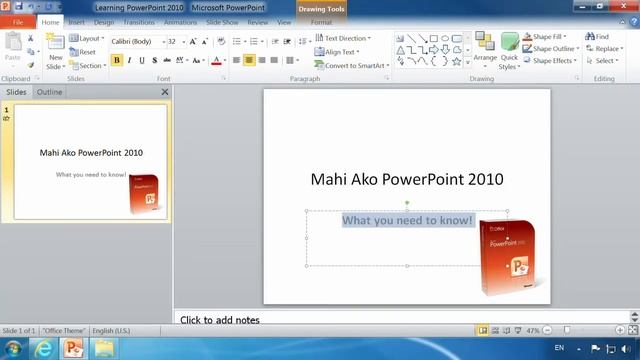Apply font color with red A swatch
The height and width of the screenshot is (360, 640).
click(x=216, y=60)
